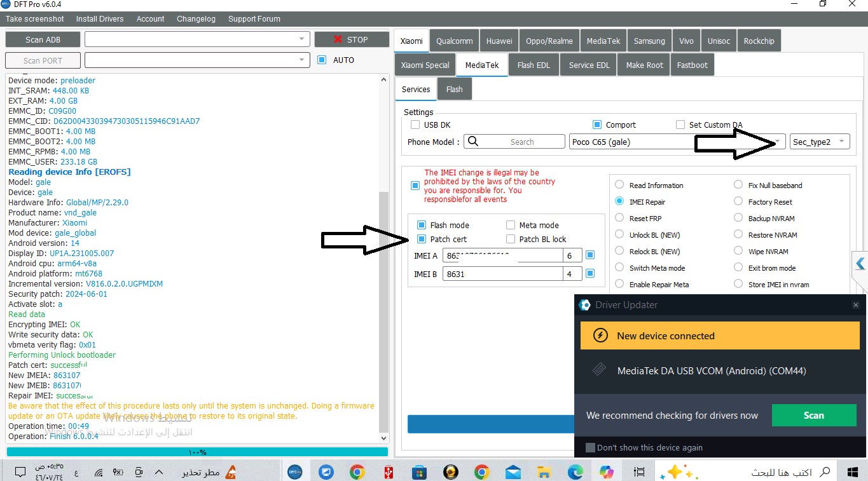Enable the Set Custom DA checkbox
Viewport: 868px width, 481px height.
click(x=680, y=125)
